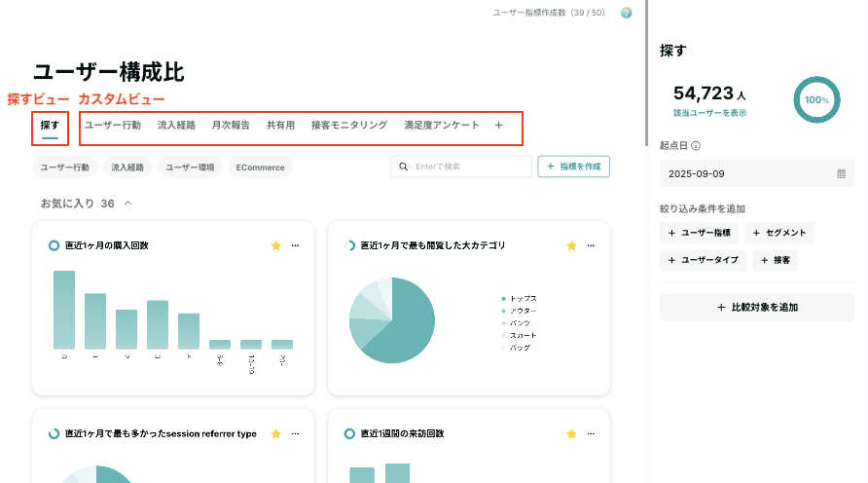868x483 pixels.
Task: Add ユーザー指標 filter condition
Action: 699,233
